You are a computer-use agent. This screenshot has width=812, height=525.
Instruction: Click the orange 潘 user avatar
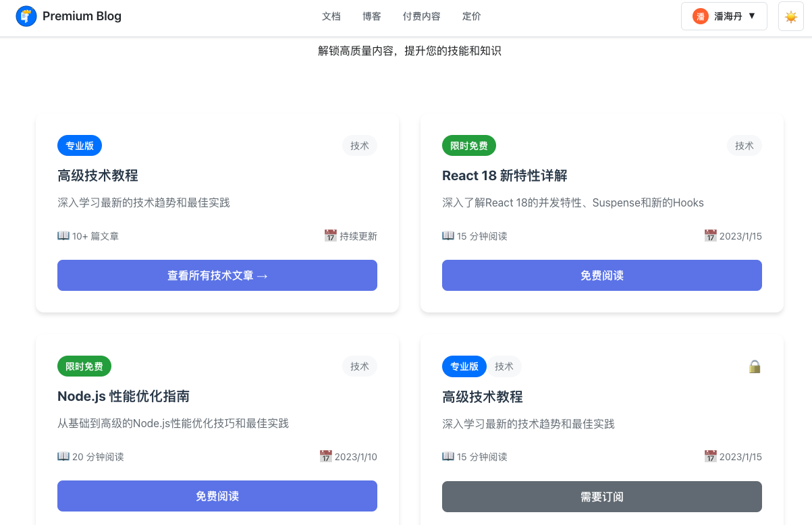click(701, 16)
